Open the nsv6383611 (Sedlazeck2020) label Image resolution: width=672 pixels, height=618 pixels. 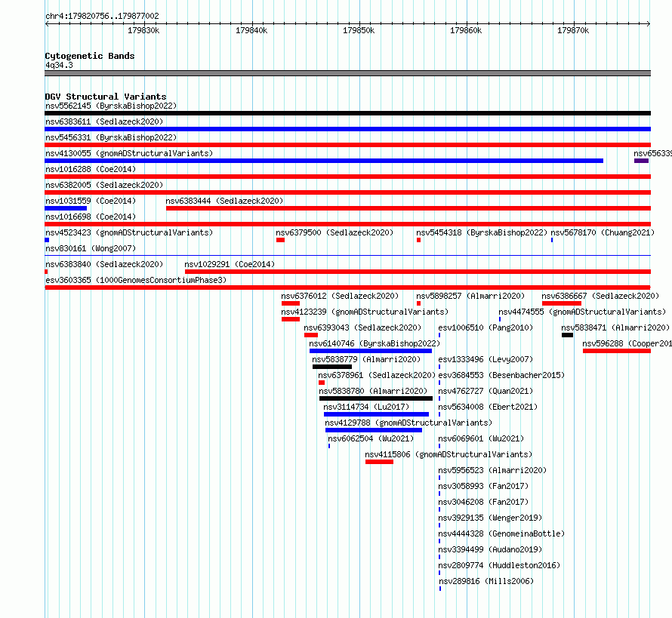[104, 121]
